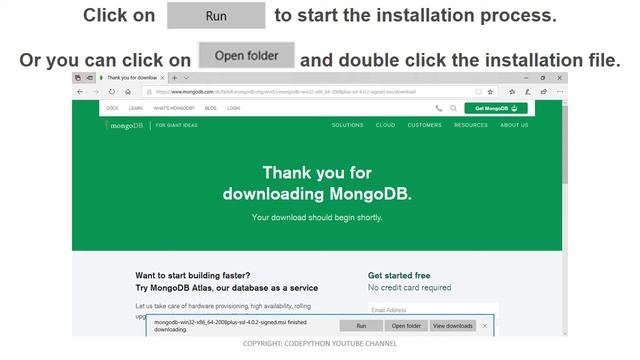
Task: Toggle reading view in the address bar
Action: (478, 92)
